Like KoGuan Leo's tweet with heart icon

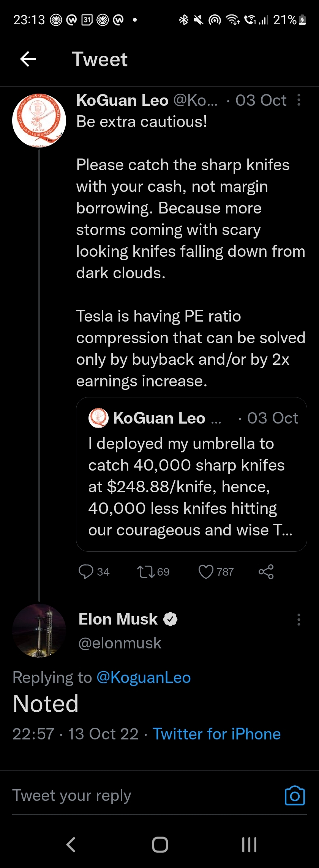206,571
